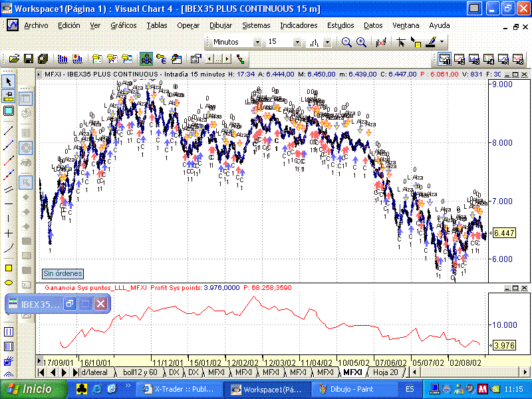Switch to workspace page 1 icon
The height and width of the screenshot is (399, 532).
coord(444,59)
